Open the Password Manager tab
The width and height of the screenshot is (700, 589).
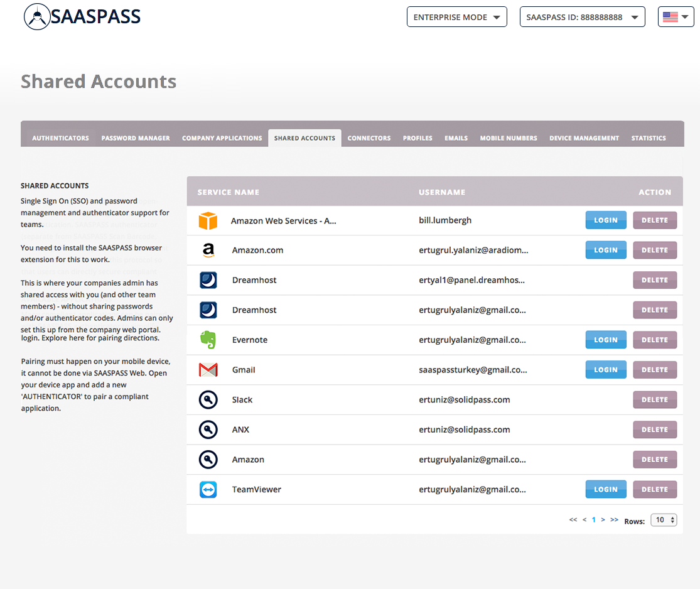136,138
